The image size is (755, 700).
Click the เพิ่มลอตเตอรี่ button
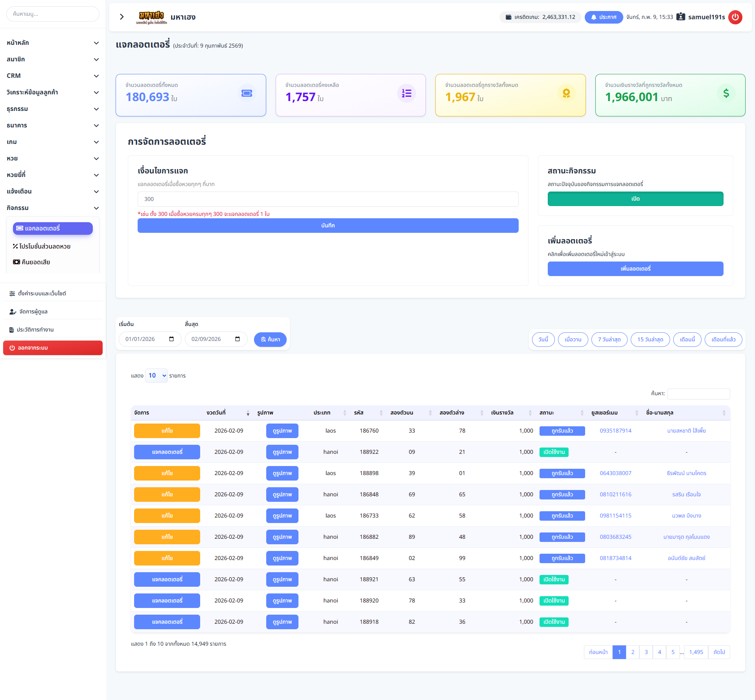(635, 269)
